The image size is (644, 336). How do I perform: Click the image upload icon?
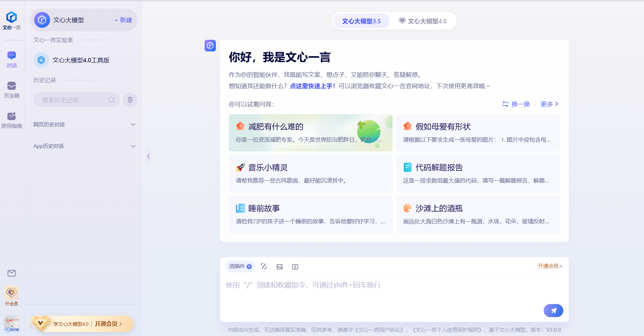280,267
